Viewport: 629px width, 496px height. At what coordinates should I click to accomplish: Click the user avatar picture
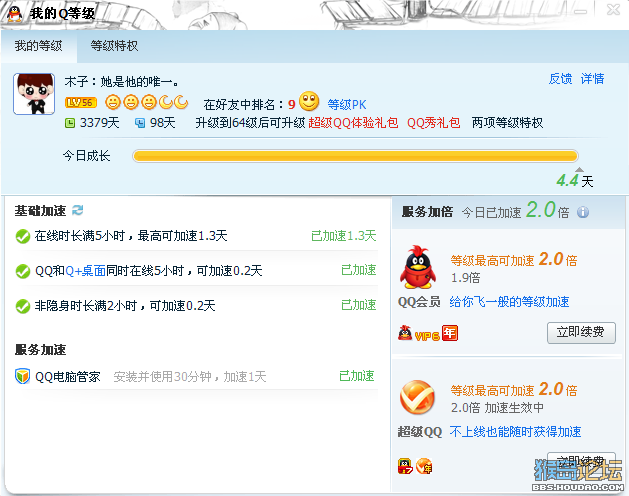[x=34, y=94]
